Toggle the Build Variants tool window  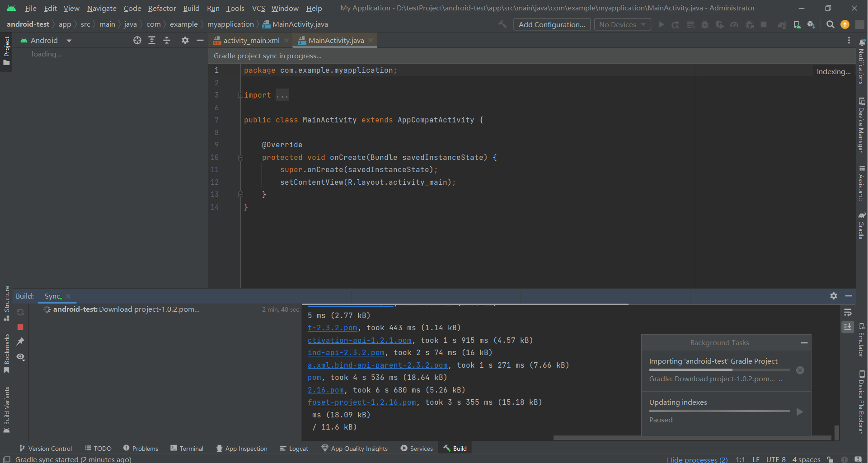click(x=6, y=409)
